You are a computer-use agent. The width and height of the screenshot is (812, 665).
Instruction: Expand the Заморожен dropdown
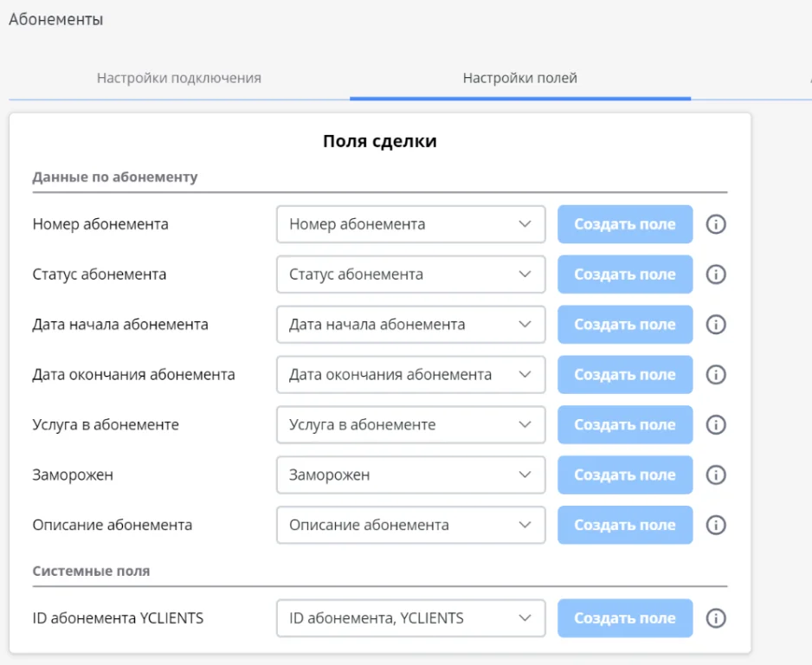point(410,475)
